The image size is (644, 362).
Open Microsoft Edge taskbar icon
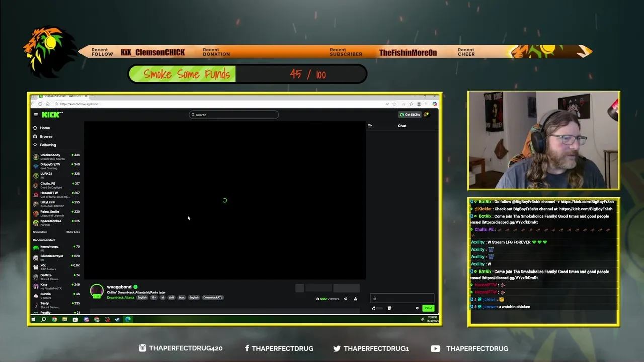tap(128, 319)
